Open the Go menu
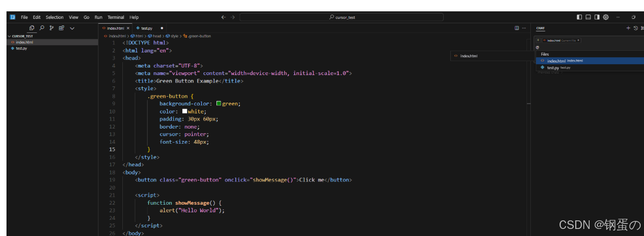Screen dimensions: 644x236 click(86, 17)
